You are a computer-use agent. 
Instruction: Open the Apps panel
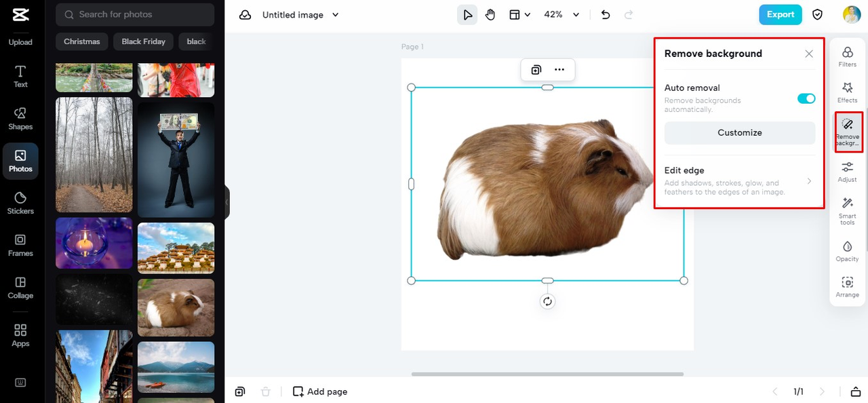(20, 335)
